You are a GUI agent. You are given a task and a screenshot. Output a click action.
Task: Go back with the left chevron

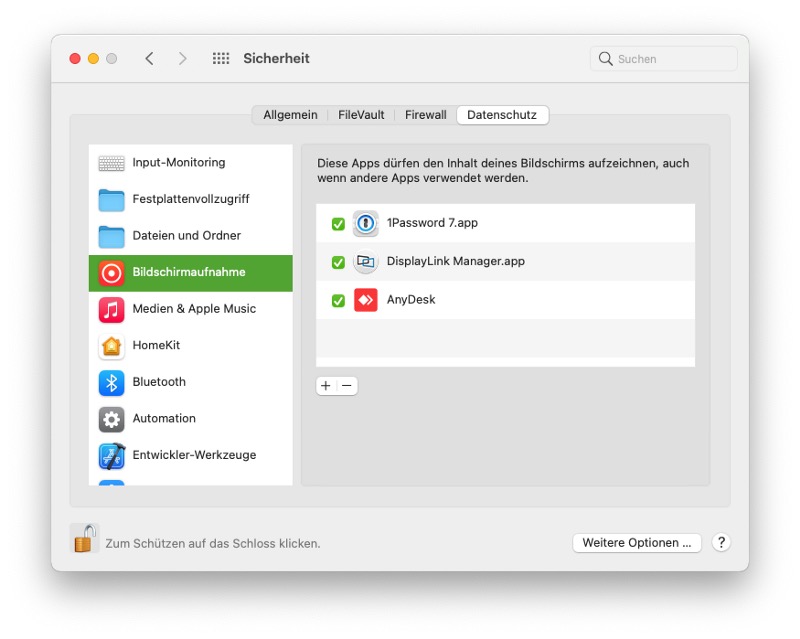tap(150, 59)
